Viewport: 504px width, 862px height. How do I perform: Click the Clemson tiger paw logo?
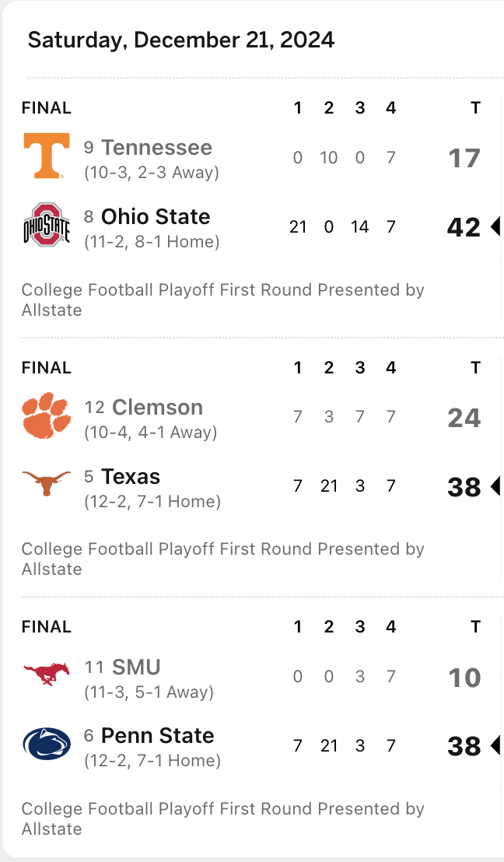coord(46,415)
